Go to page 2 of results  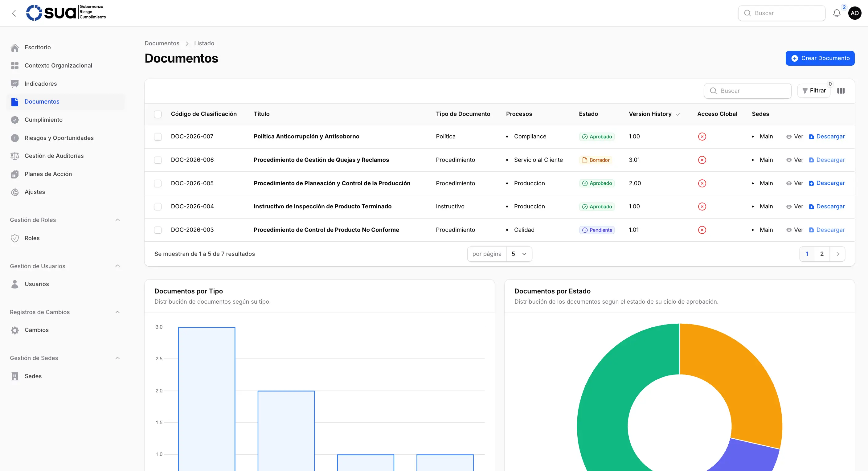pos(822,254)
